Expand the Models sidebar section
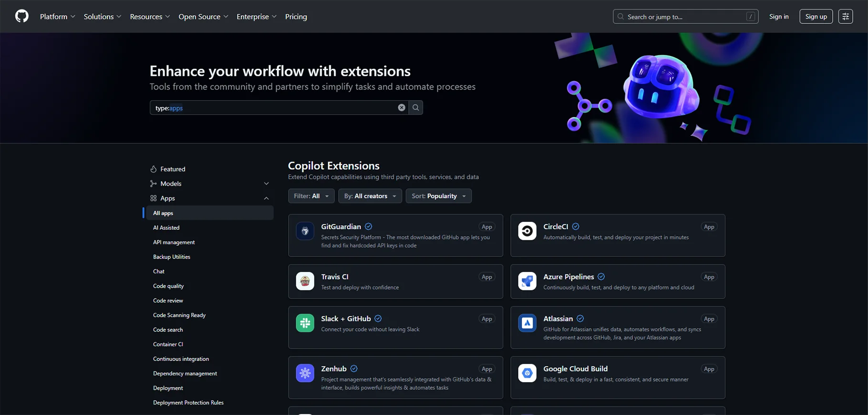 click(267, 184)
